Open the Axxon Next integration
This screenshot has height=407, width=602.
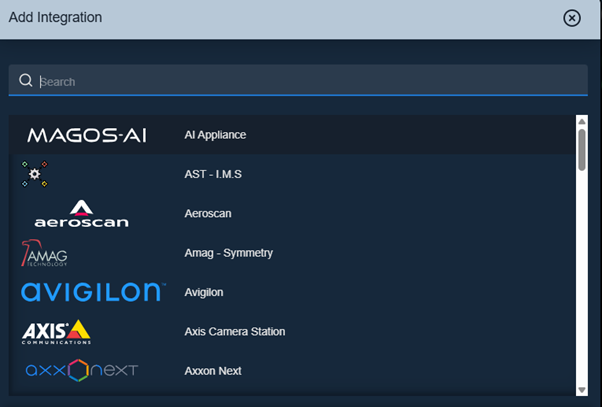(x=292, y=371)
